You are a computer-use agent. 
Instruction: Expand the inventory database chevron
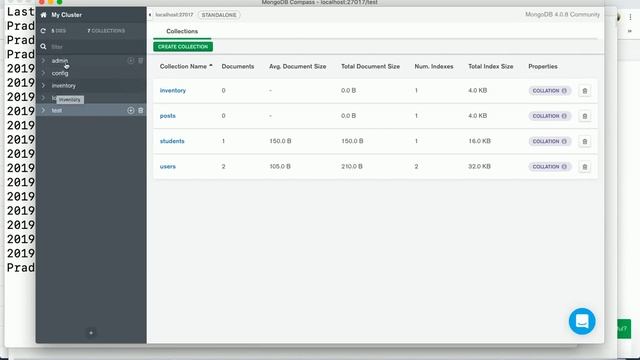(x=43, y=86)
